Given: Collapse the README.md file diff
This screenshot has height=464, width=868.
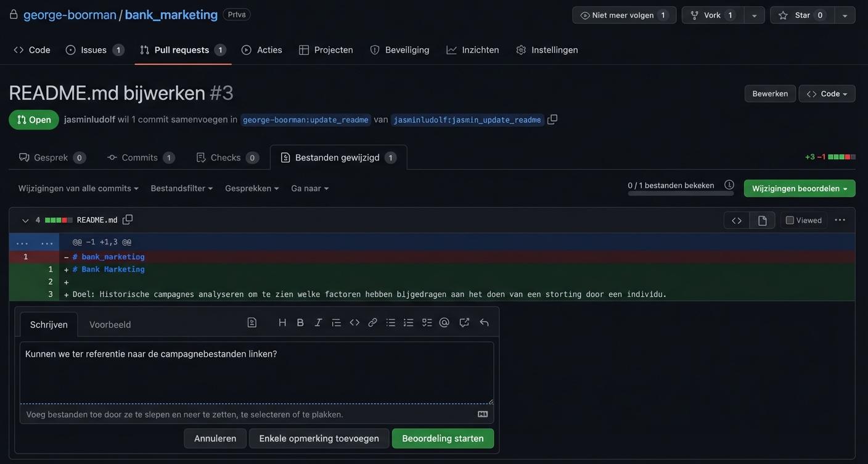Looking at the screenshot, I should coord(25,220).
